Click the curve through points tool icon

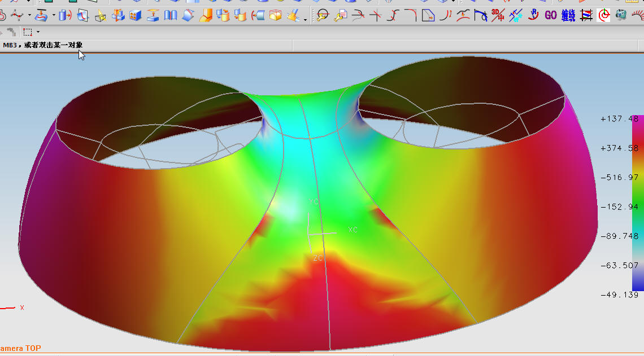pyautogui.click(x=18, y=16)
